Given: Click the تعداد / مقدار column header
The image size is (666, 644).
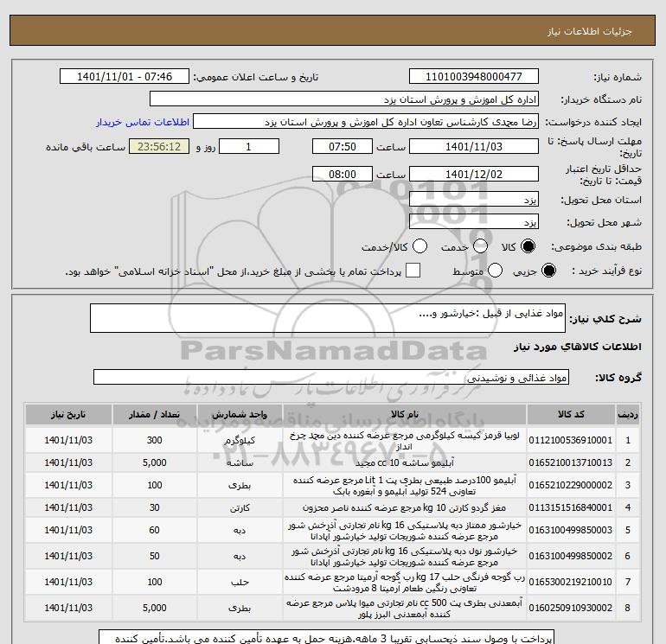Looking at the screenshot, I should [154, 415].
